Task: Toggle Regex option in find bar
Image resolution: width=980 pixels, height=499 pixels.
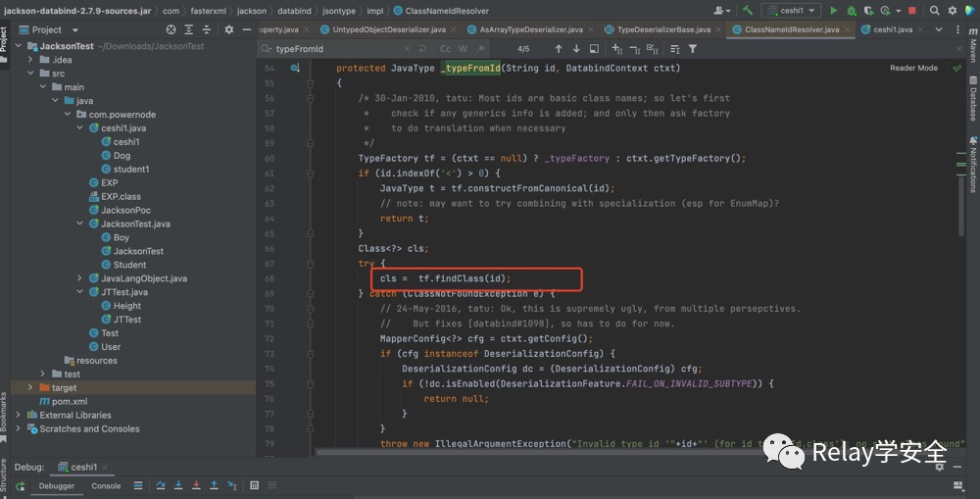Action: 479,49
